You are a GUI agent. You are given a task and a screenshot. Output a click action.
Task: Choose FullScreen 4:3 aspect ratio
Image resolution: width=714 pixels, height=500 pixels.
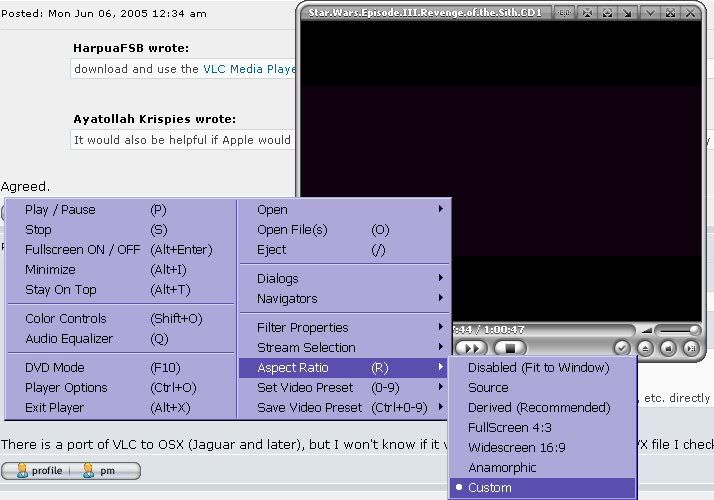[x=542, y=428]
